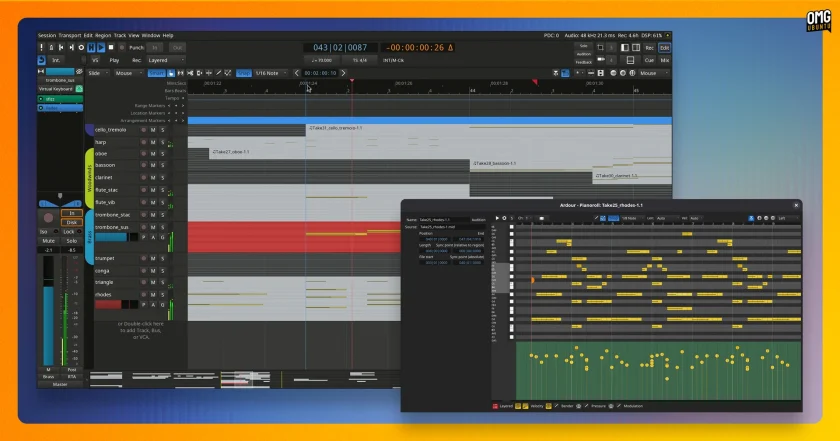Toggle loop playback icon
Image resolution: width=840 pixels, height=441 pixels.
point(81,48)
